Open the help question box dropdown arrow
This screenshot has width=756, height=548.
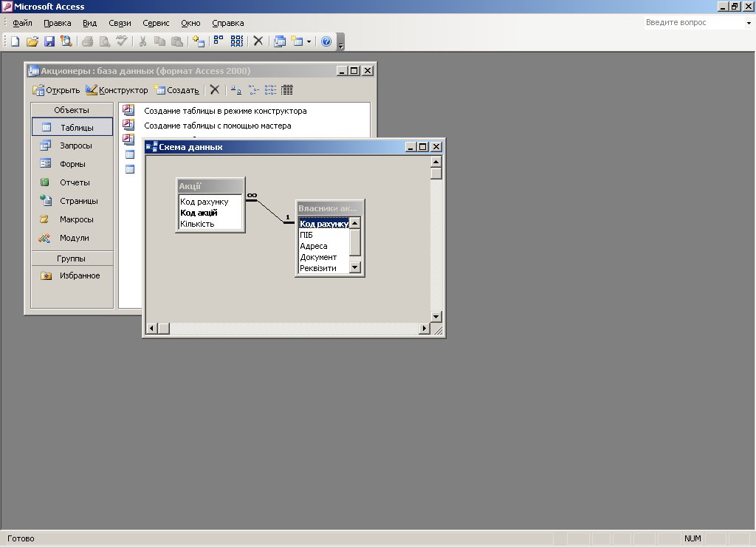(749, 23)
